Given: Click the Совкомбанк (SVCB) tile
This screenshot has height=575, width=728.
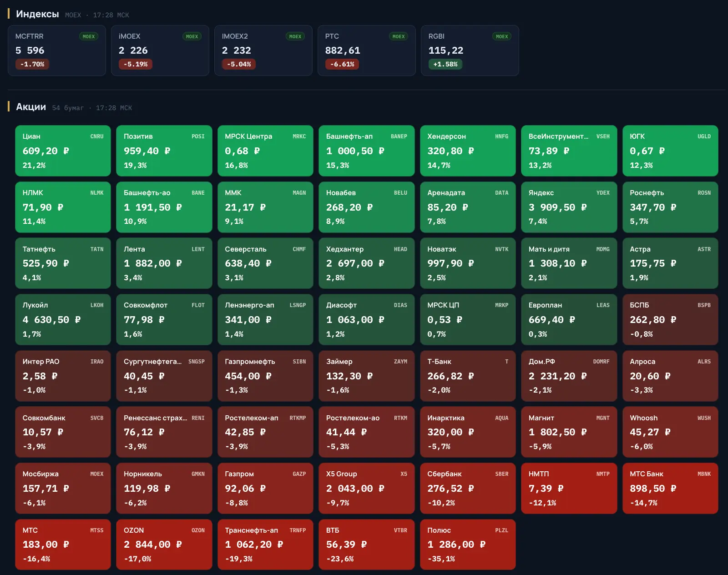Looking at the screenshot, I should pos(63,432).
